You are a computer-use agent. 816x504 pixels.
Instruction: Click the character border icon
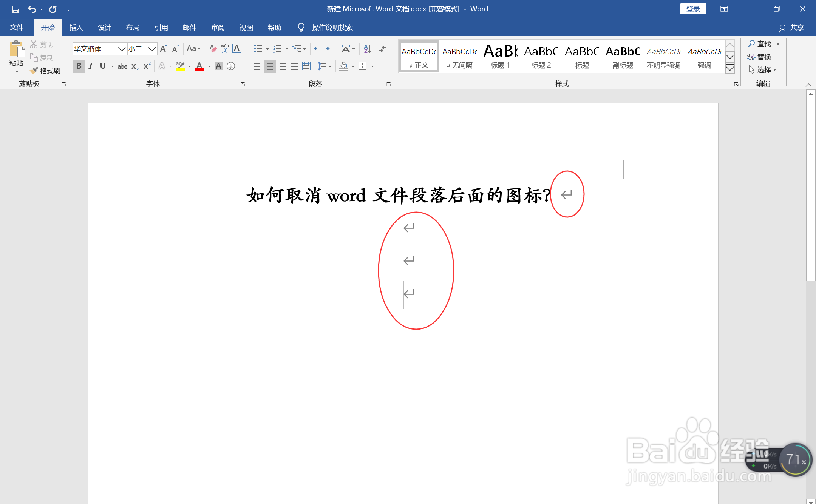coord(237,48)
